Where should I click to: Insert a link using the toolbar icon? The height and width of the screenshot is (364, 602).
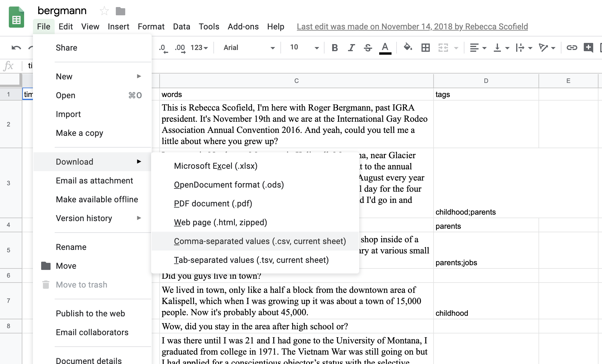[572, 47]
